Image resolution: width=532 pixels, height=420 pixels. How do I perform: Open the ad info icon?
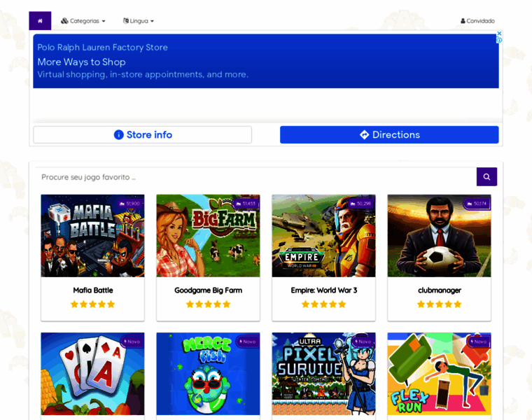[499, 40]
